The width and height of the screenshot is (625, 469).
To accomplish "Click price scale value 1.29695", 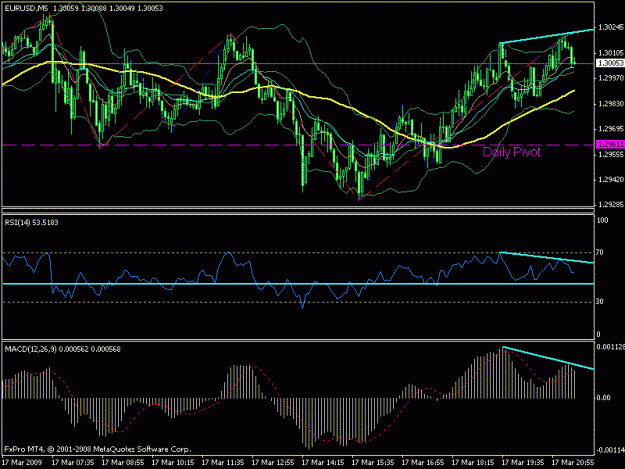I will tap(611, 129).
